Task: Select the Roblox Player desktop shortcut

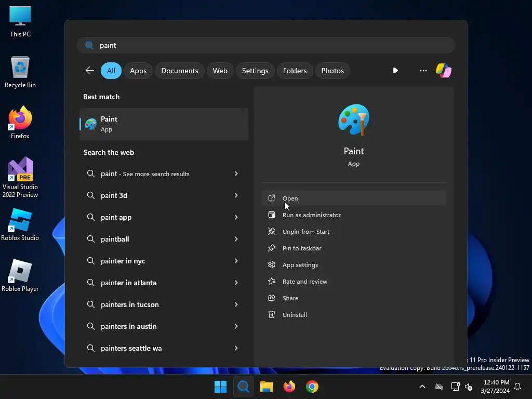Action: [x=20, y=275]
